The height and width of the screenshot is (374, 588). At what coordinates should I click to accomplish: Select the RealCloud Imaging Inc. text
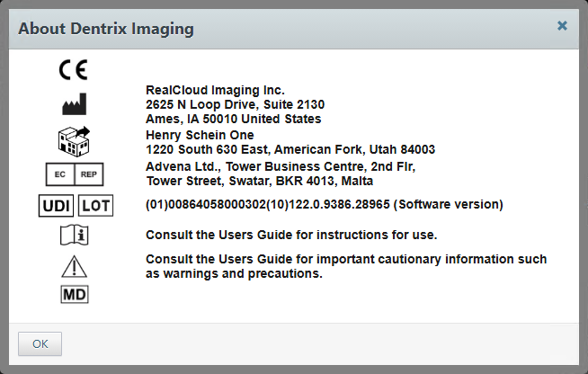[x=215, y=90]
